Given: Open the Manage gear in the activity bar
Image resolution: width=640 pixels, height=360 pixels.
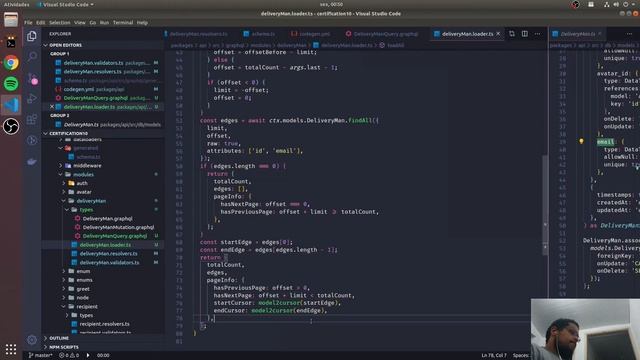Looking at the screenshot, I should click(x=32, y=339).
